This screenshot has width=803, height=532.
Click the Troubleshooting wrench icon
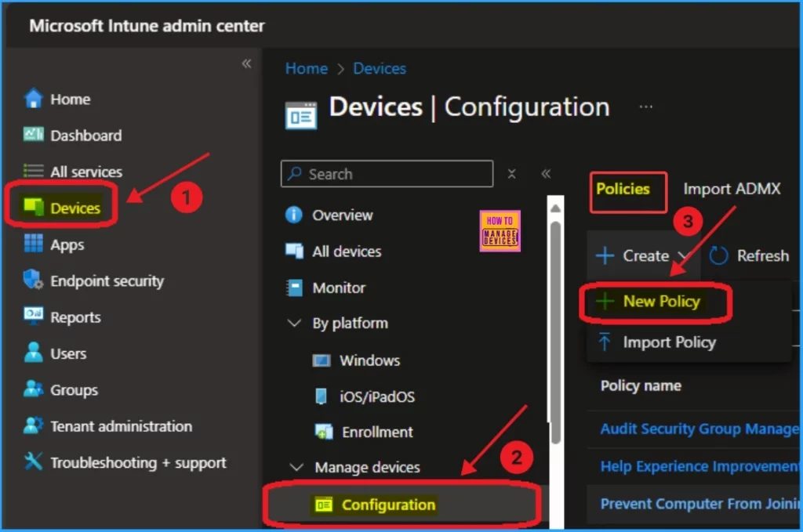tap(33, 461)
